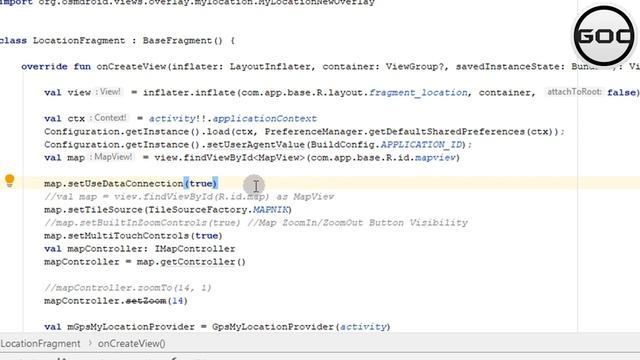Click 'ViewGroup?' parameter type
Screen dimensions: 640x360
415,67
